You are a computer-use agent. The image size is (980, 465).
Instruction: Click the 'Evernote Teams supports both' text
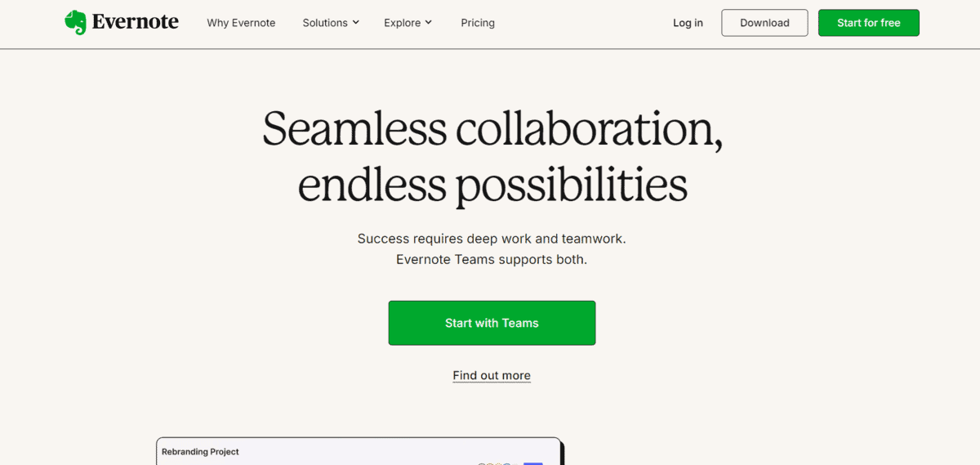tap(492, 260)
